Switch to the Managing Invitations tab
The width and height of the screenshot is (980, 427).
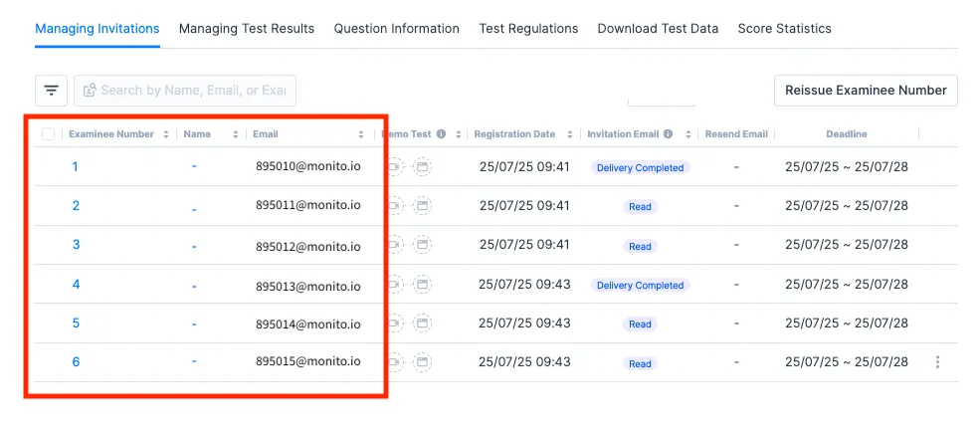(x=97, y=29)
